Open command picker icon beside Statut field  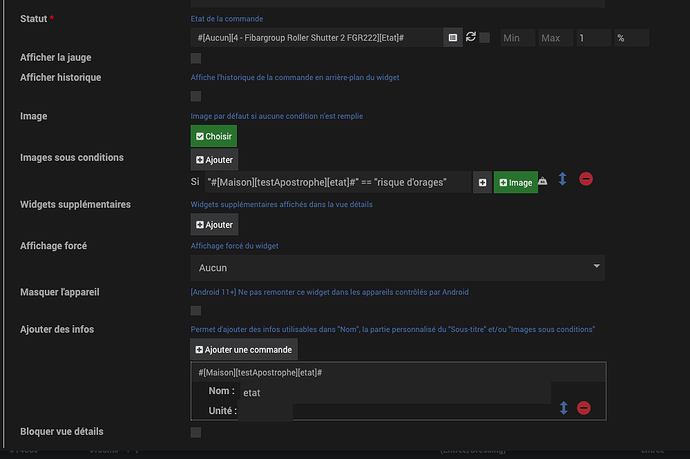pyautogui.click(x=453, y=38)
